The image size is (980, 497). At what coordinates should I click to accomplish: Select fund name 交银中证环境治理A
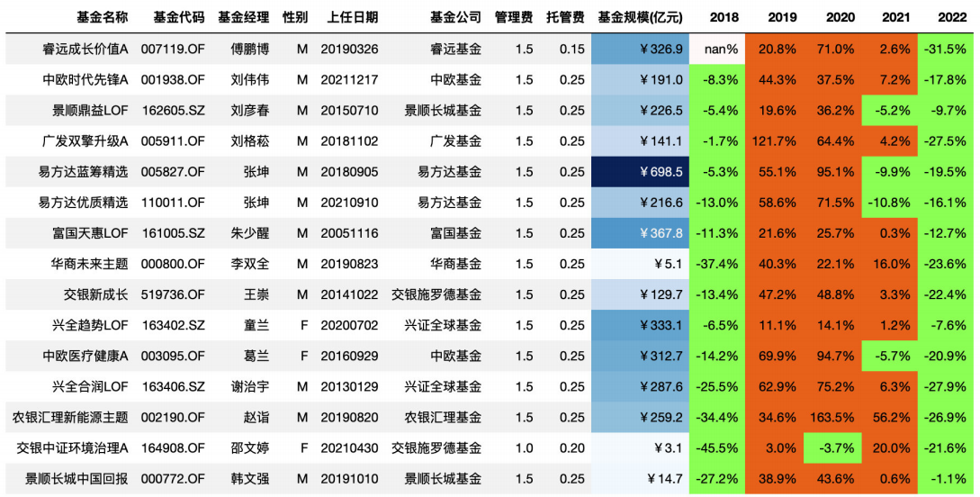[x=73, y=448]
